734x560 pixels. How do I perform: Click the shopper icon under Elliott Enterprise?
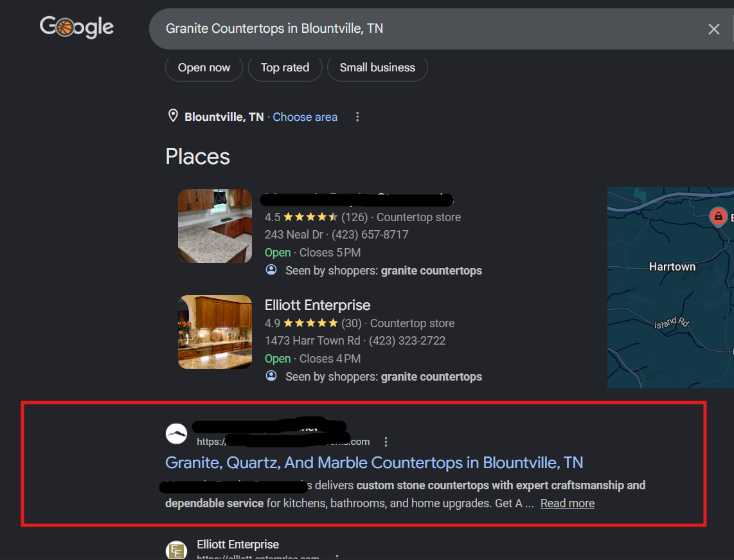pyautogui.click(x=271, y=375)
